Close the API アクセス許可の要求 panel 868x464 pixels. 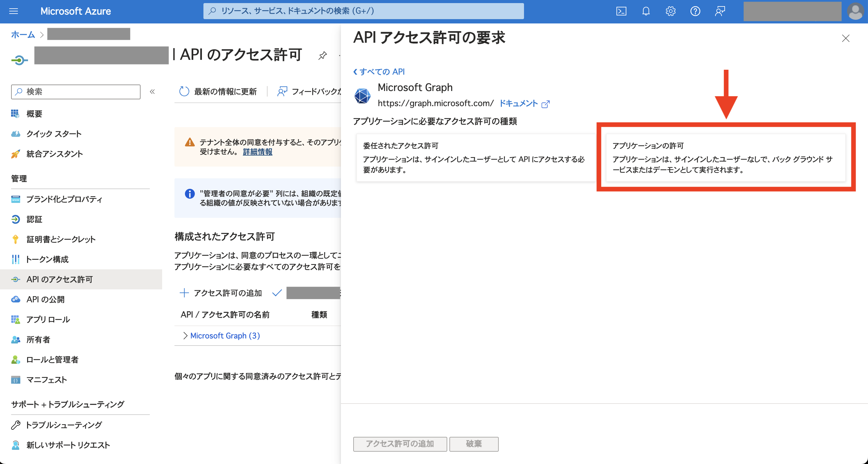pos(845,39)
